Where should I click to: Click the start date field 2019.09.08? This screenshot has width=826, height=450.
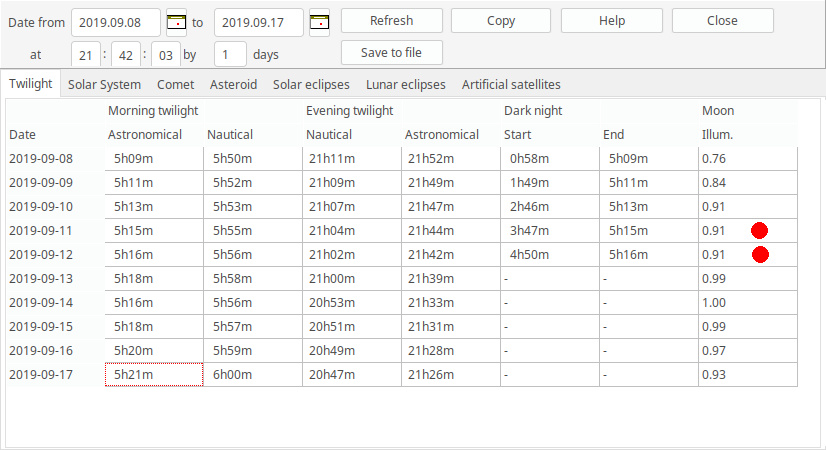click(x=116, y=21)
